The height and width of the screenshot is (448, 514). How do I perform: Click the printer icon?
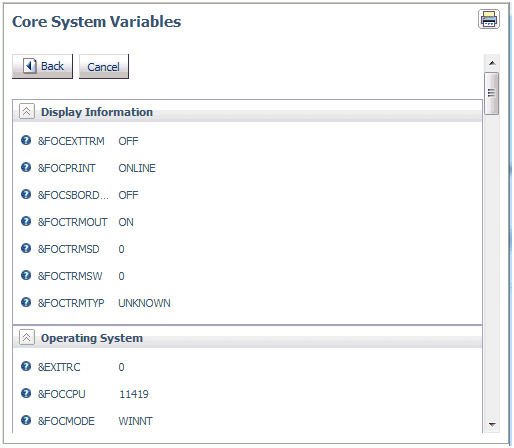click(x=488, y=19)
